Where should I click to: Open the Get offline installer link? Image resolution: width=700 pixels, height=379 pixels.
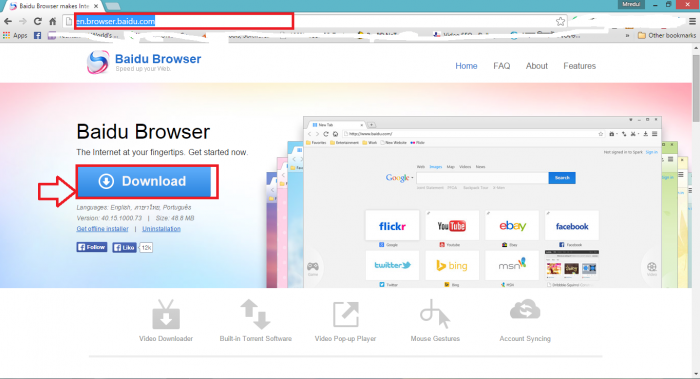102,229
